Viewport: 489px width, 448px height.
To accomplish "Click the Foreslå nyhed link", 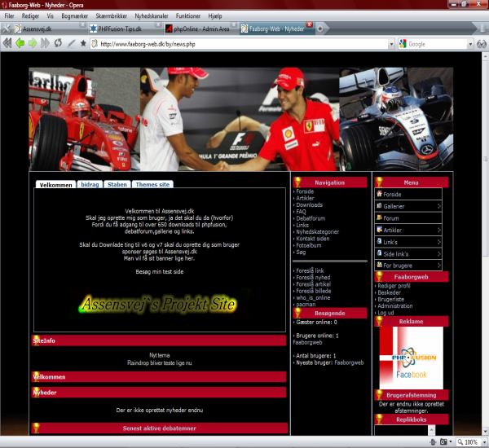I will pos(313,277).
